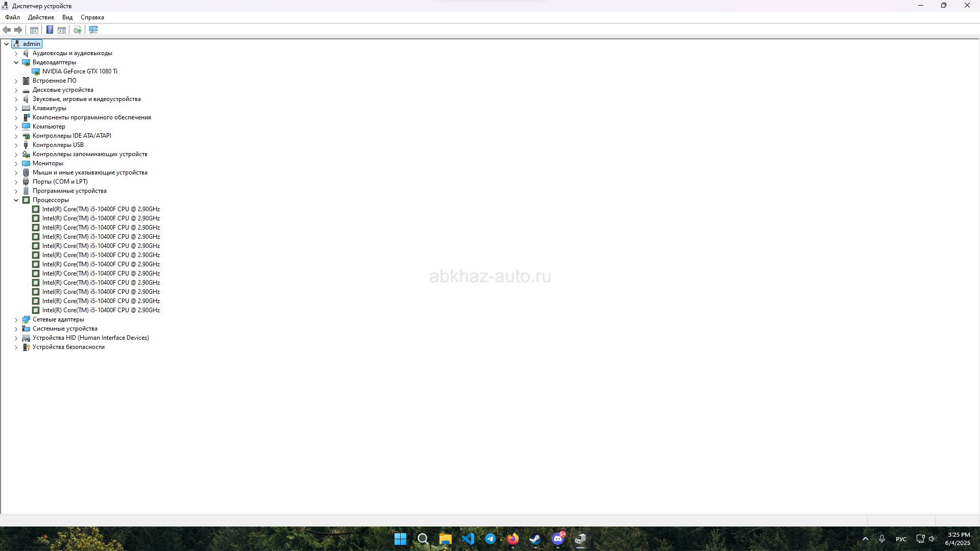
Task: Select Звуковые, игровые и видеоустройства
Action: [x=87, y=99]
